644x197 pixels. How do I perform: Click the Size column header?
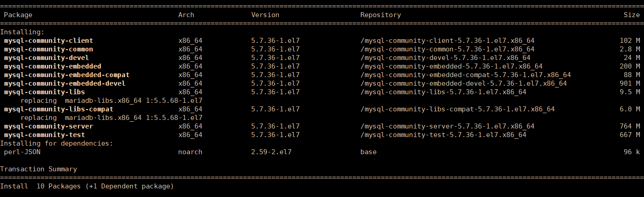pyautogui.click(x=631, y=15)
